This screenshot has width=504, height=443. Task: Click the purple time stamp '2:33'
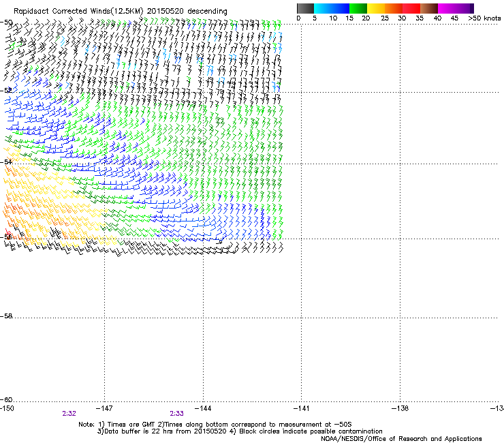[x=177, y=414]
